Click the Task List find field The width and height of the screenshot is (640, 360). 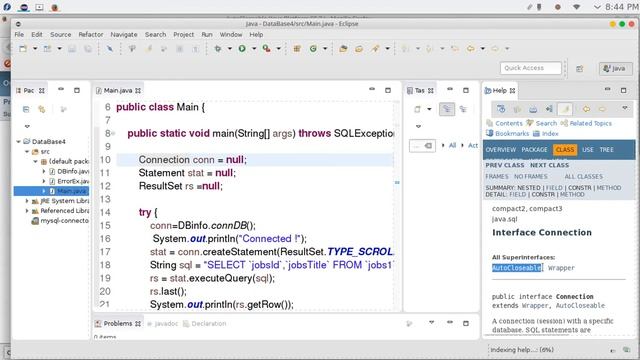[x=422, y=146]
